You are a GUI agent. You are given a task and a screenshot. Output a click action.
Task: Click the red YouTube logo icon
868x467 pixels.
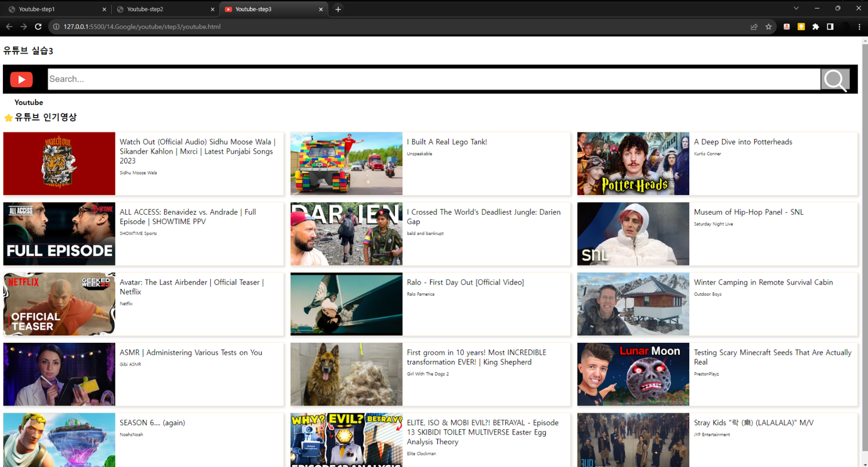(x=21, y=79)
